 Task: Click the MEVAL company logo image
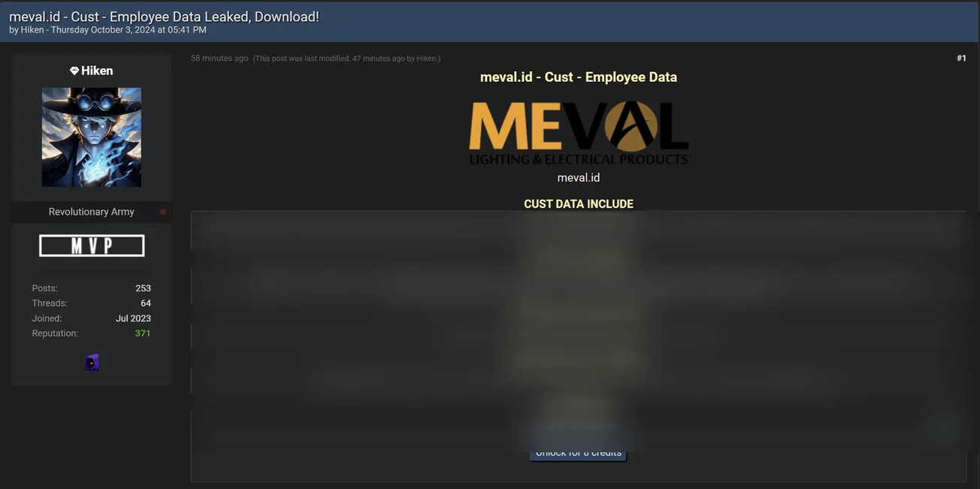click(579, 133)
